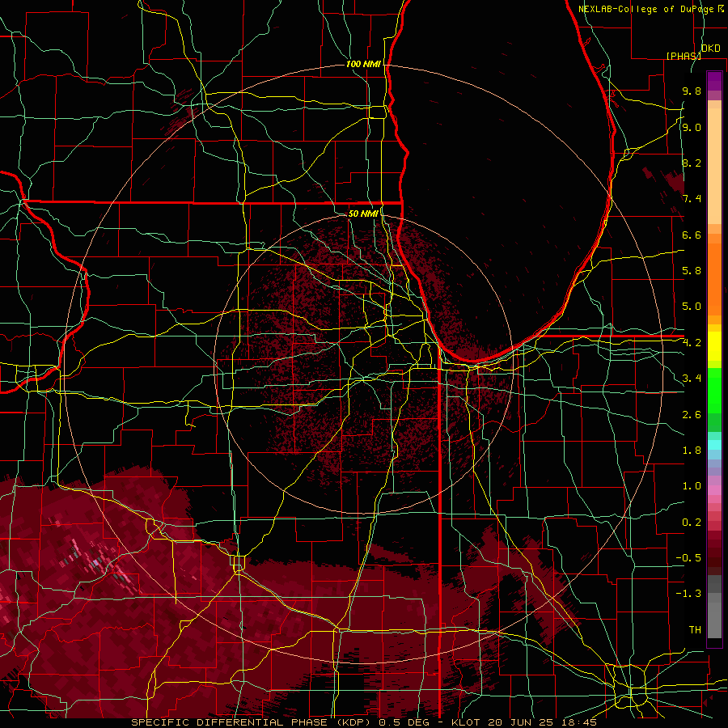Click the green color bar segment

tap(714, 392)
